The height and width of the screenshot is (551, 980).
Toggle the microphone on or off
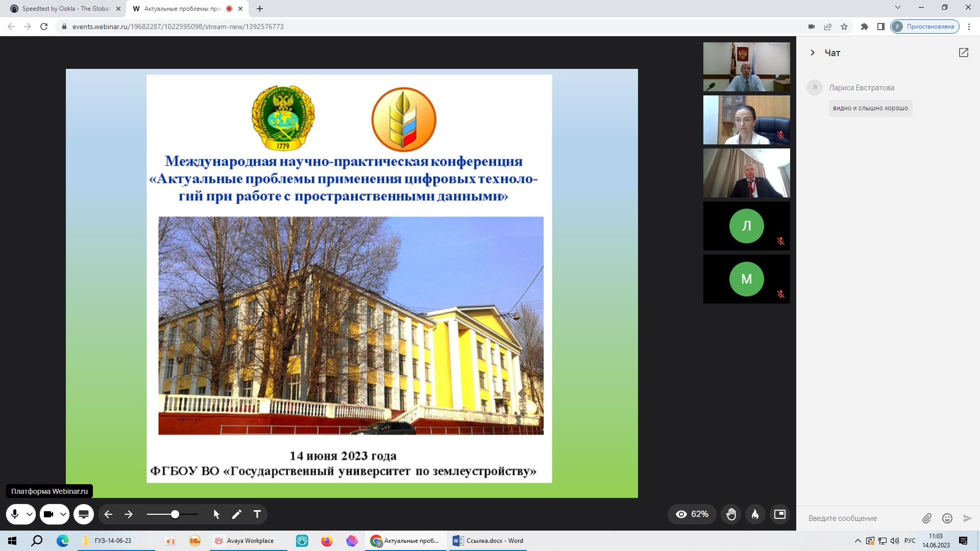(x=15, y=514)
